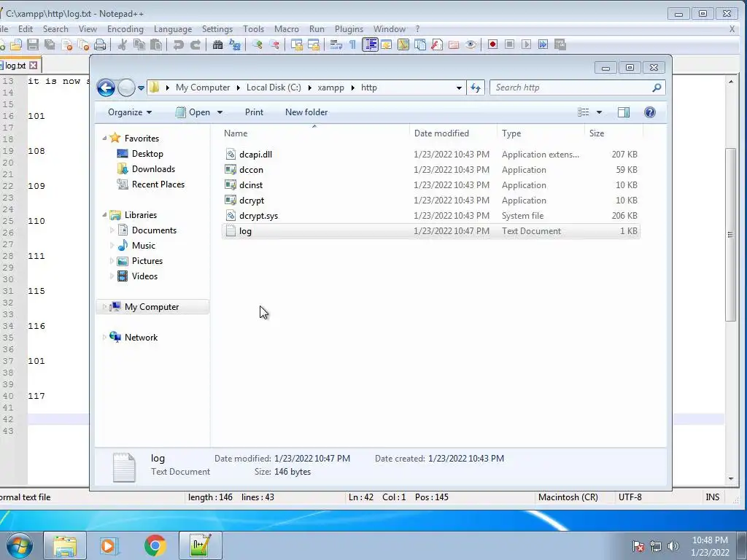Click Notepad++ vertical scrollbar thumb

[x=731, y=234]
